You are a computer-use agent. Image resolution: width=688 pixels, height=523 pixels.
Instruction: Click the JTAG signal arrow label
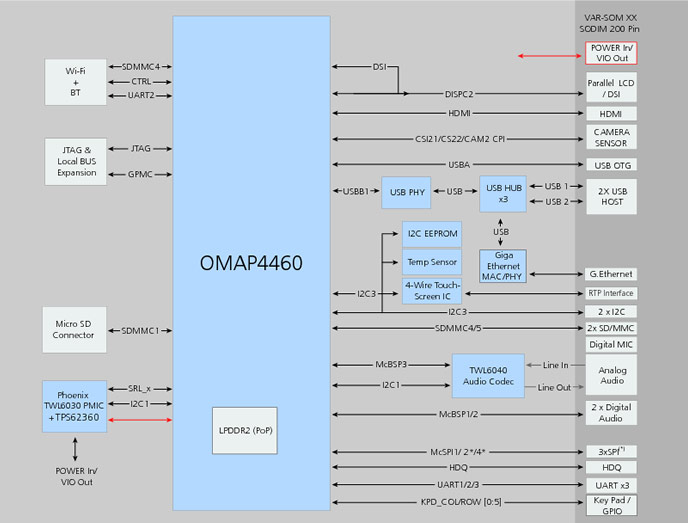(140, 149)
